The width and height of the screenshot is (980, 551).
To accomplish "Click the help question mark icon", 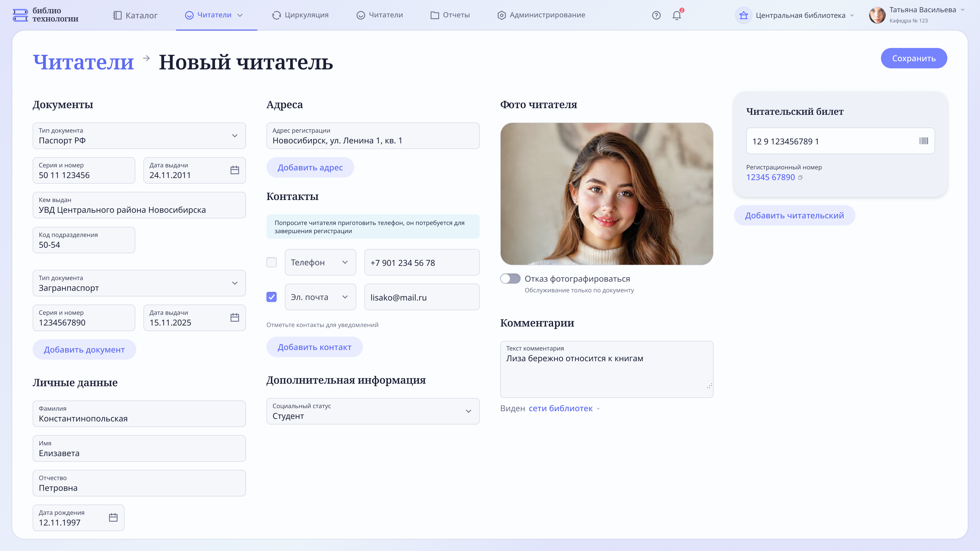I will point(656,15).
